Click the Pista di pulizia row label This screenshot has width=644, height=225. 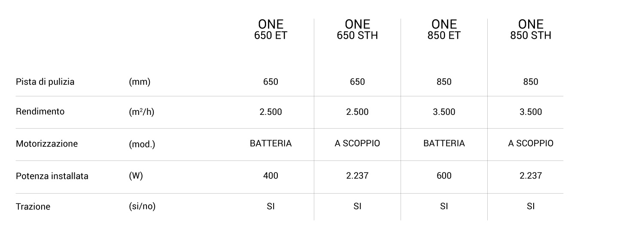45,82
